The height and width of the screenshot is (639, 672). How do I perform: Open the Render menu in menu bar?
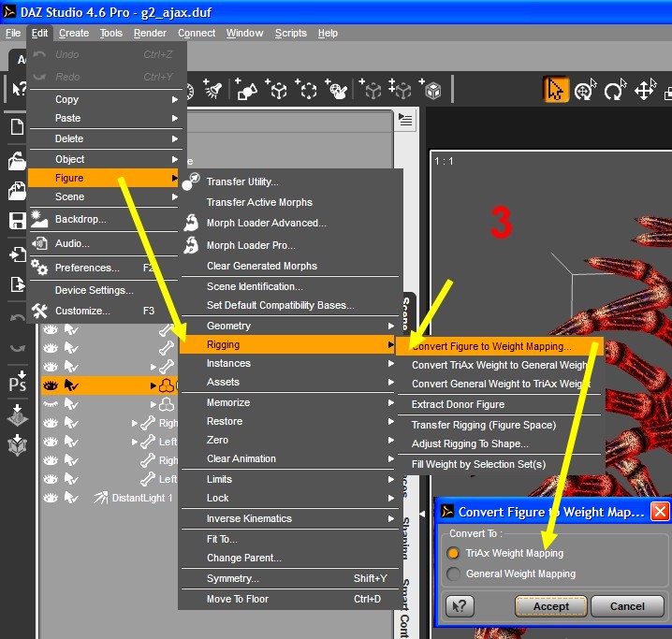(x=150, y=33)
